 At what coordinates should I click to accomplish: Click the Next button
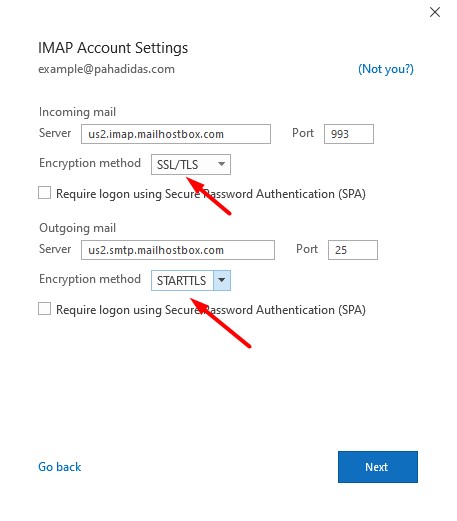click(378, 467)
